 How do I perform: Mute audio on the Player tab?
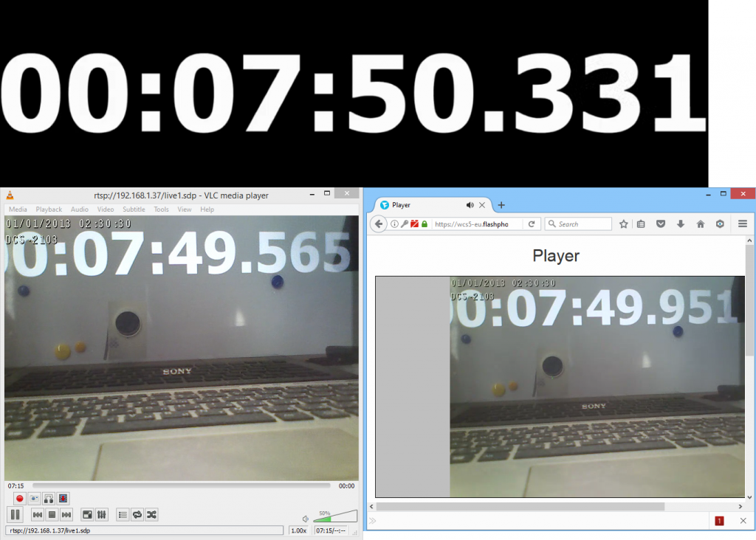tap(470, 205)
